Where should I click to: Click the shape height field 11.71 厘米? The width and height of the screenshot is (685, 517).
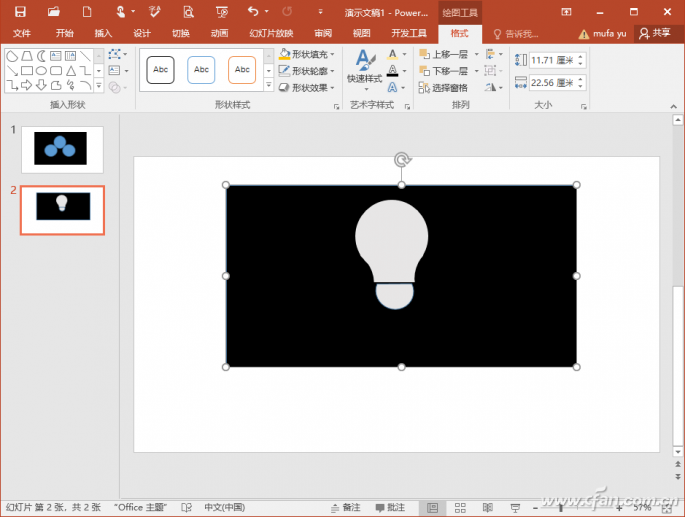click(554, 60)
